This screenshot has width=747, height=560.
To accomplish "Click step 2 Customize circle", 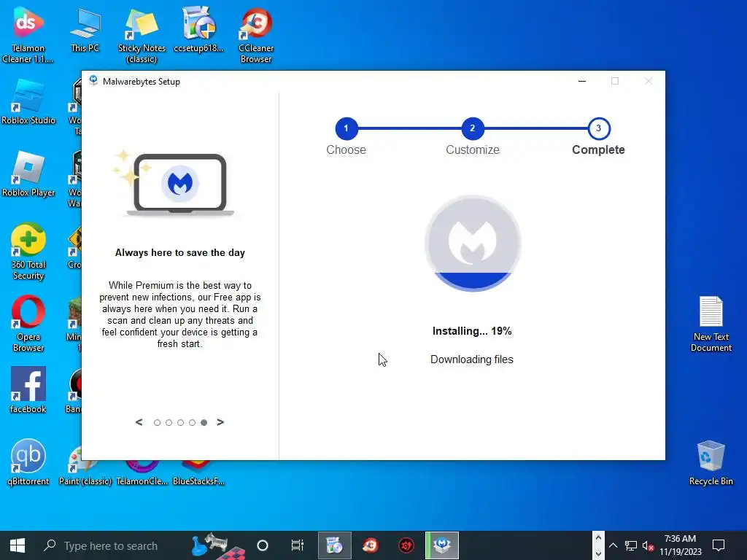I will pyautogui.click(x=473, y=128).
